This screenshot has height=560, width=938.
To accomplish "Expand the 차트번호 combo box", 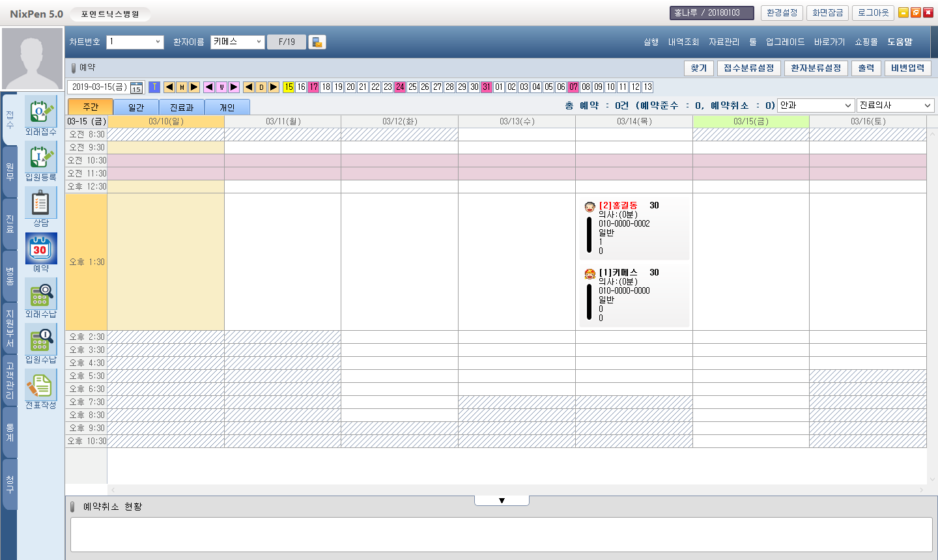I will (x=158, y=42).
